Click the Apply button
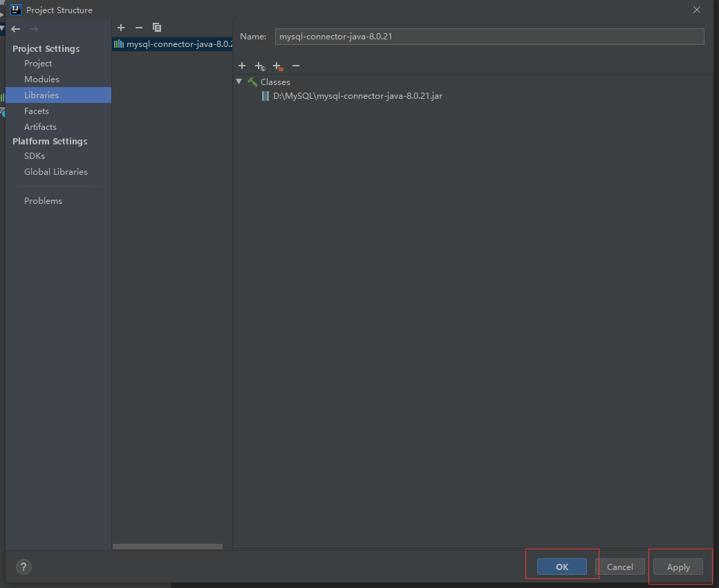The width and height of the screenshot is (719, 588). coord(678,567)
